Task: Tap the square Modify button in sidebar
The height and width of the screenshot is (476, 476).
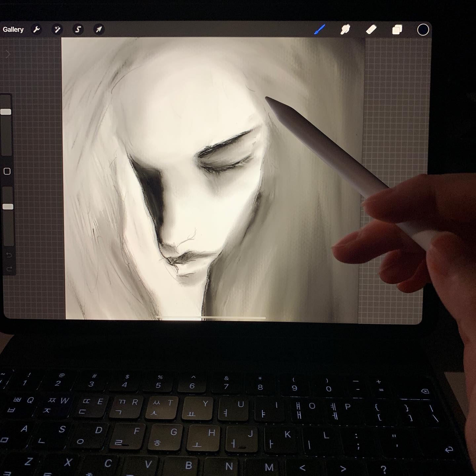Action: pos(7,171)
